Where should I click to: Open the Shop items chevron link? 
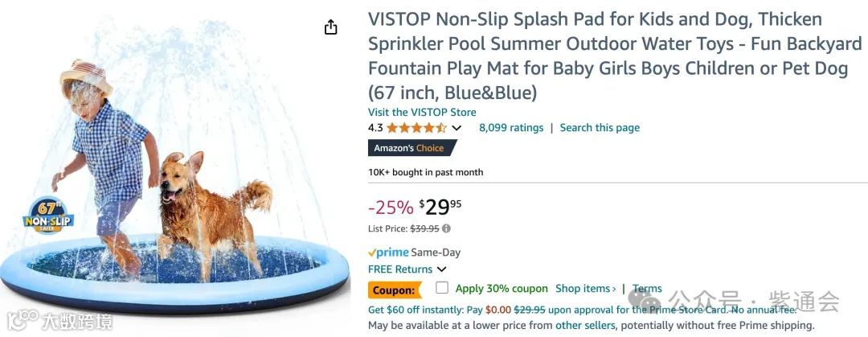pyautogui.click(x=586, y=289)
